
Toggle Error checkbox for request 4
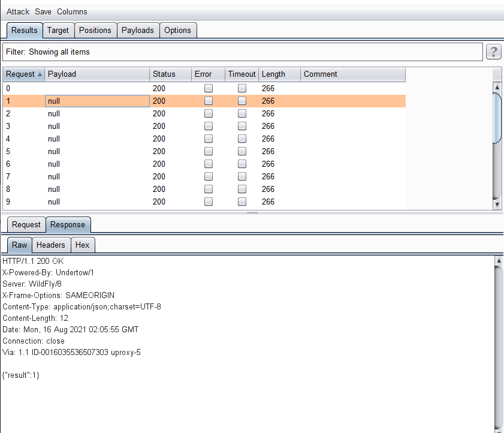pyautogui.click(x=209, y=139)
